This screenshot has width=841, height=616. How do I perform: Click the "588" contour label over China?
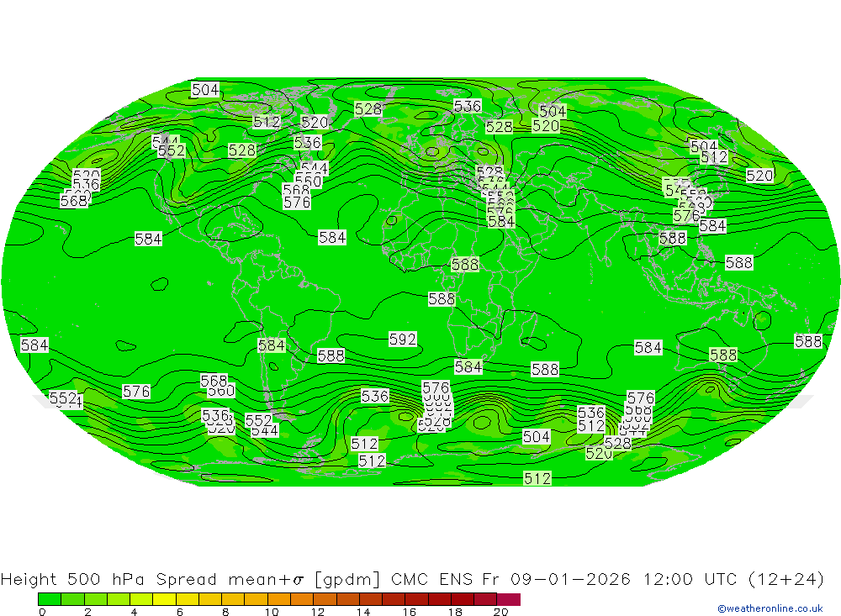point(672,238)
